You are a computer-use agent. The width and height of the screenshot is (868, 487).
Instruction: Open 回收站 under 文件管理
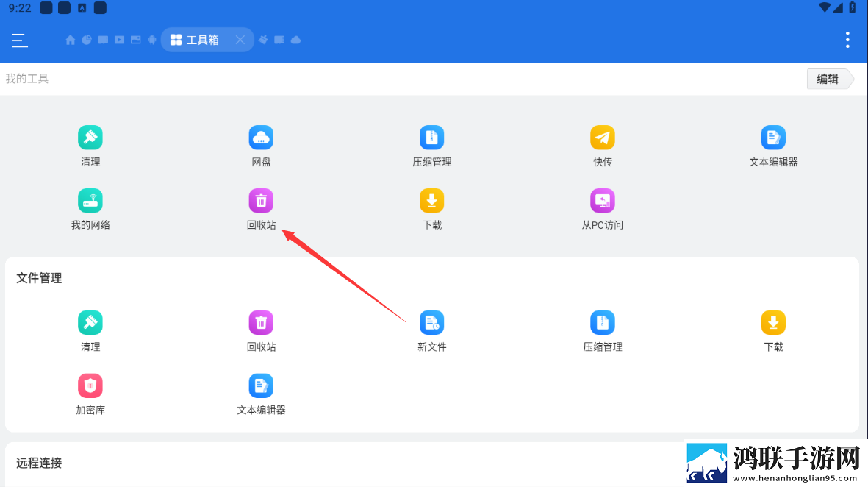point(262,331)
